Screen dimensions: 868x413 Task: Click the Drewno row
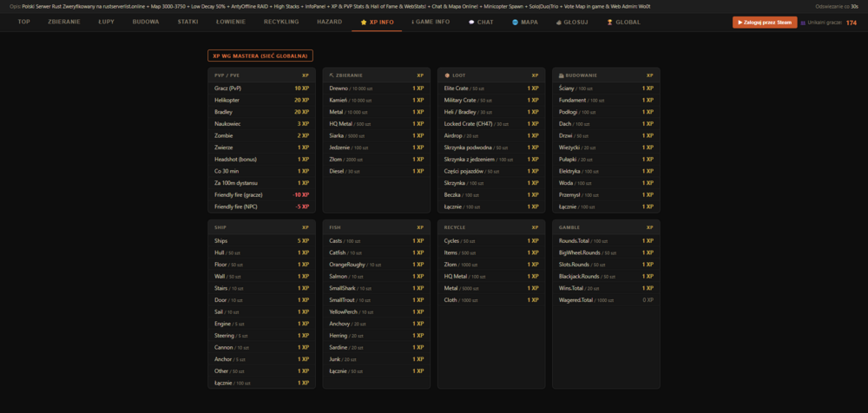(x=377, y=88)
